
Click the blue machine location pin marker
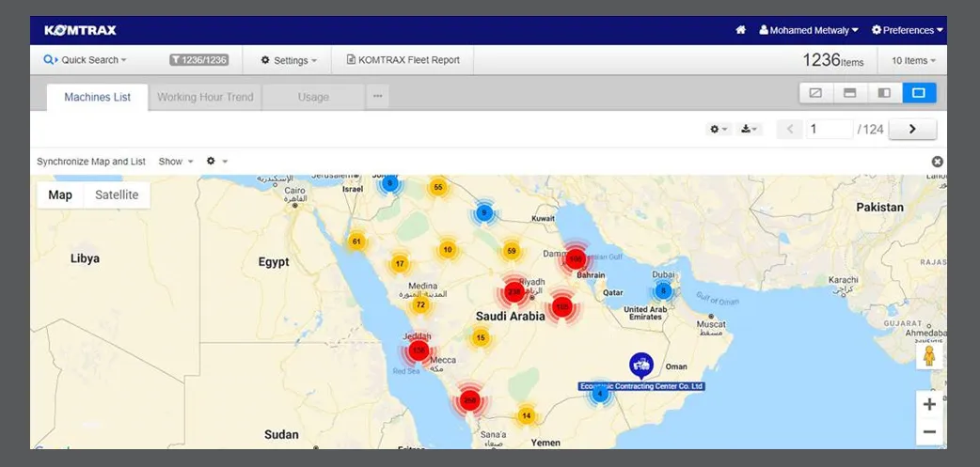click(641, 366)
